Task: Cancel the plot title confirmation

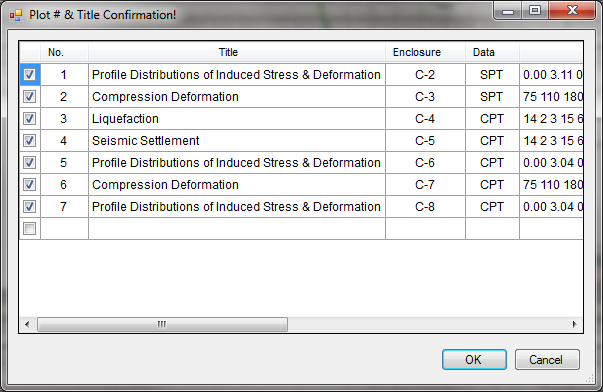Action: [x=547, y=360]
